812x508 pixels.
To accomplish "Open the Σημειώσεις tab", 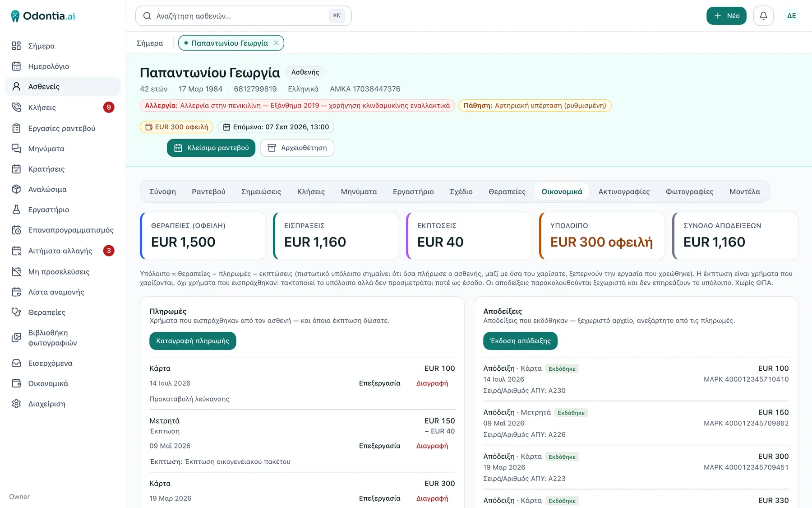I will pyautogui.click(x=261, y=191).
